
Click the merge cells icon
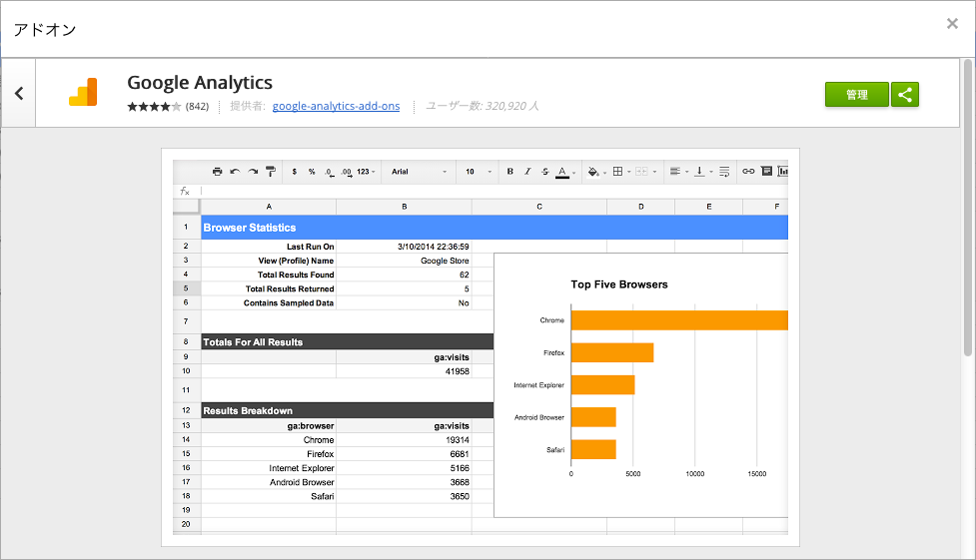click(x=641, y=171)
